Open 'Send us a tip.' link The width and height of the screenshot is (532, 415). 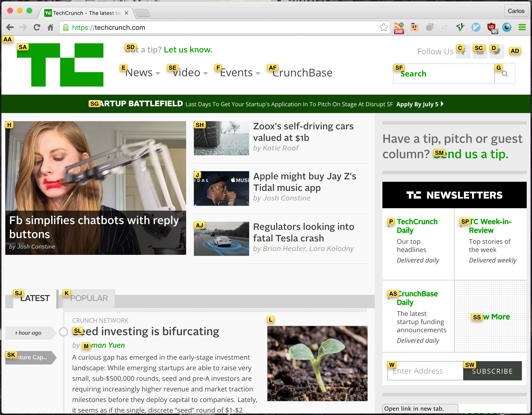[x=471, y=154]
